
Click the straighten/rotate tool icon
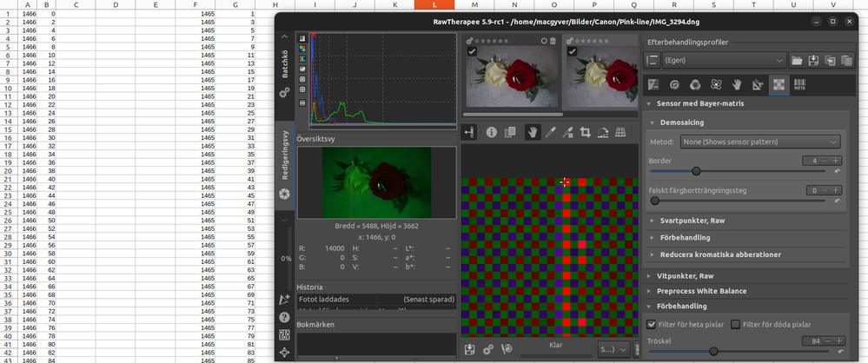point(602,132)
